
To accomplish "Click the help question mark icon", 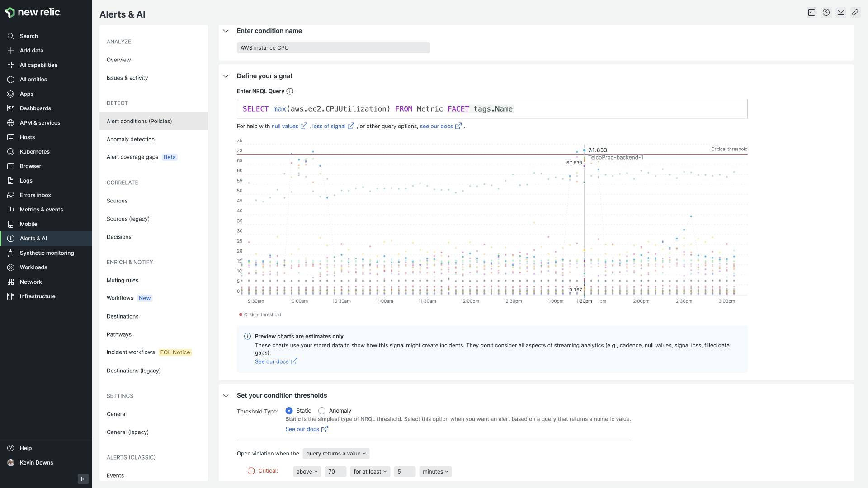I will (x=827, y=12).
